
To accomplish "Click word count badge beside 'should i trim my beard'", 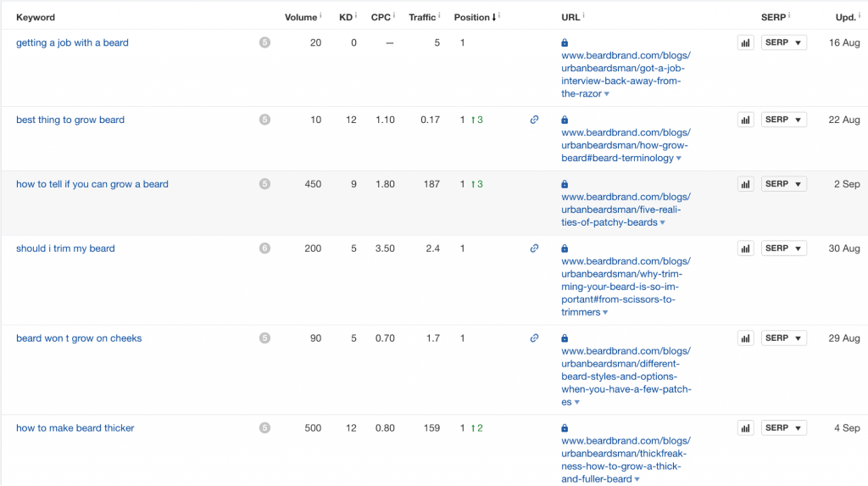I will (x=264, y=249).
